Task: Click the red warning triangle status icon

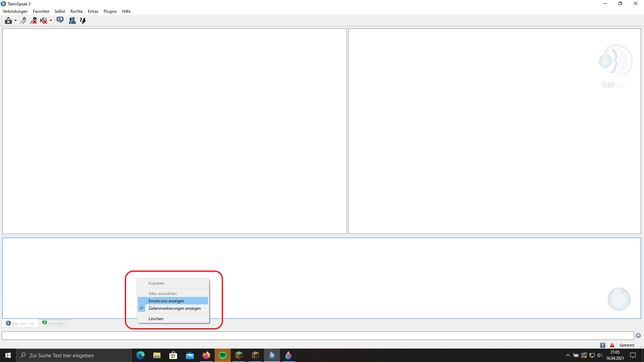Action: (x=612, y=345)
